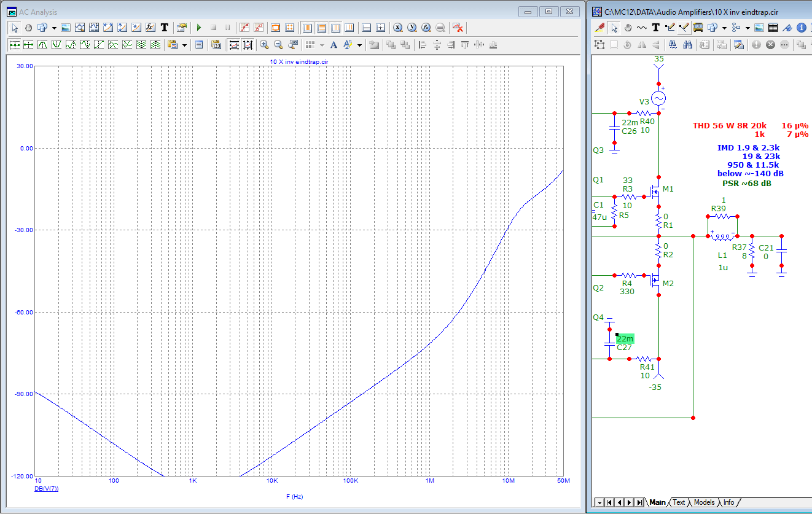Switch to the Models page tab
812x514 pixels.
click(704, 502)
